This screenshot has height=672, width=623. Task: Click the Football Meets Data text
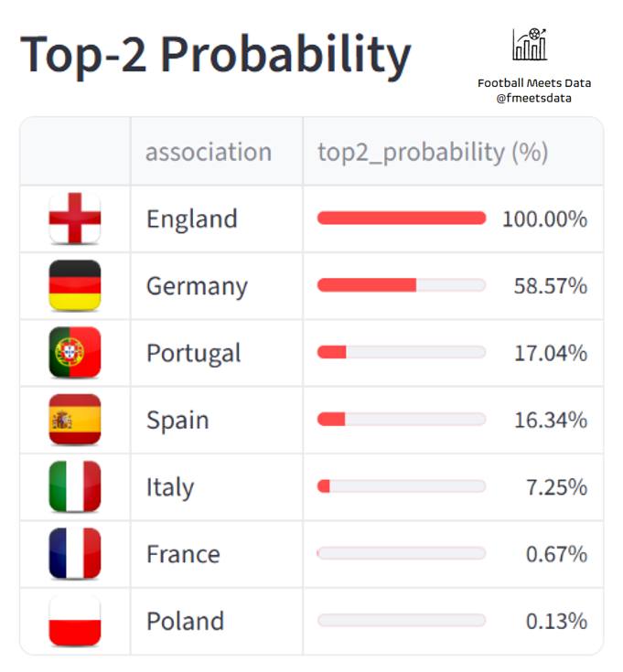point(534,83)
